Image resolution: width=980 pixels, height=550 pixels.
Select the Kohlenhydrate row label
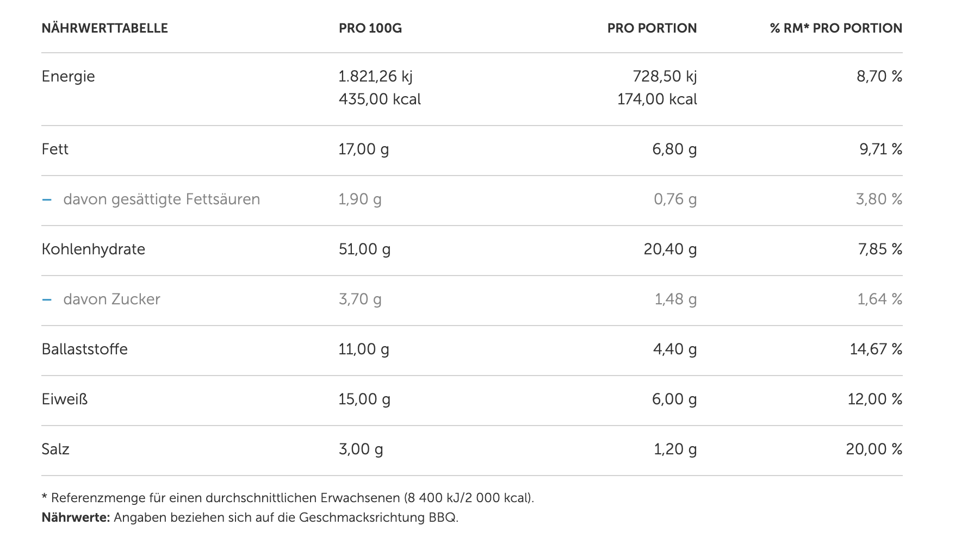(x=93, y=249)
